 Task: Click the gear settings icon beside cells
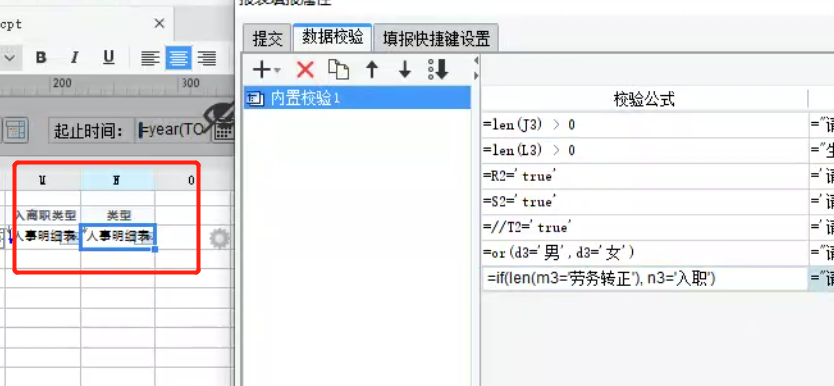[x=219, y=239]
